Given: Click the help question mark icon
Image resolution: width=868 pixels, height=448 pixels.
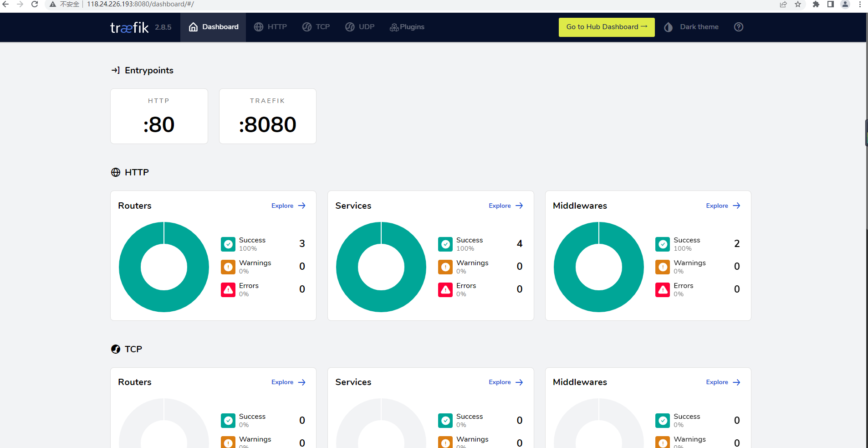Looking at the screenshot, I should point(738,27).
